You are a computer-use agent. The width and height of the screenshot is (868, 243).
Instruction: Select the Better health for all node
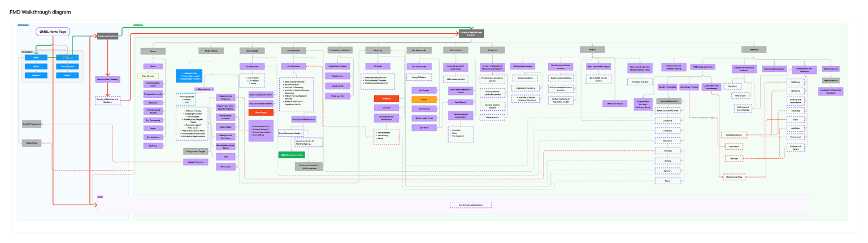click(423, 118)
